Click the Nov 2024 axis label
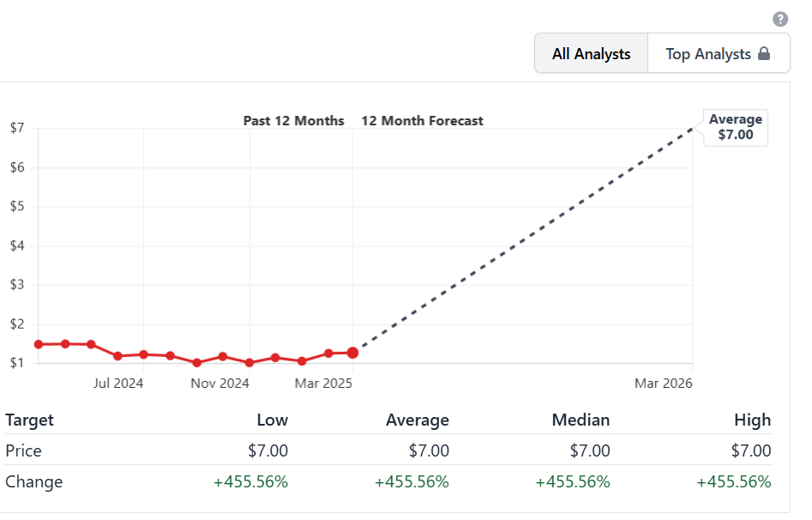This screenshot has height=520, width=812. 220,384
